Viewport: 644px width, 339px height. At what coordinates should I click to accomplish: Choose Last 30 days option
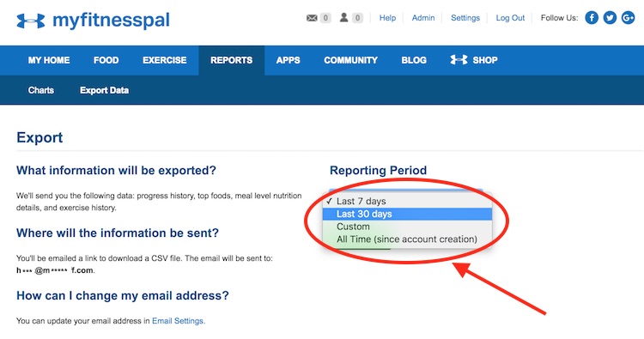[407, 214]
